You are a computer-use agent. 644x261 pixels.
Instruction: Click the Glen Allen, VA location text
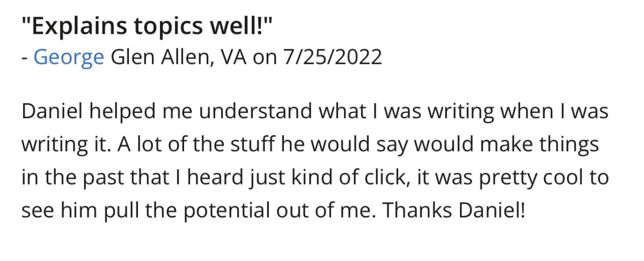point(179,56)
